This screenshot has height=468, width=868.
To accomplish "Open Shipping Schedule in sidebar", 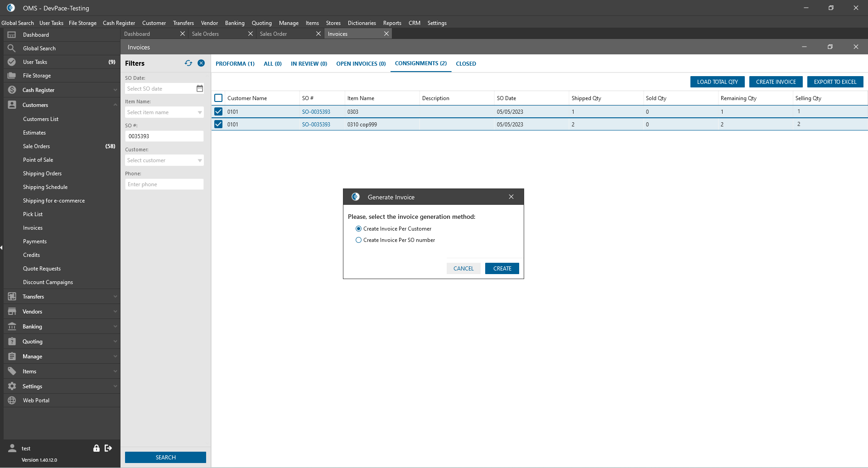I will click(x=45, y=187).
